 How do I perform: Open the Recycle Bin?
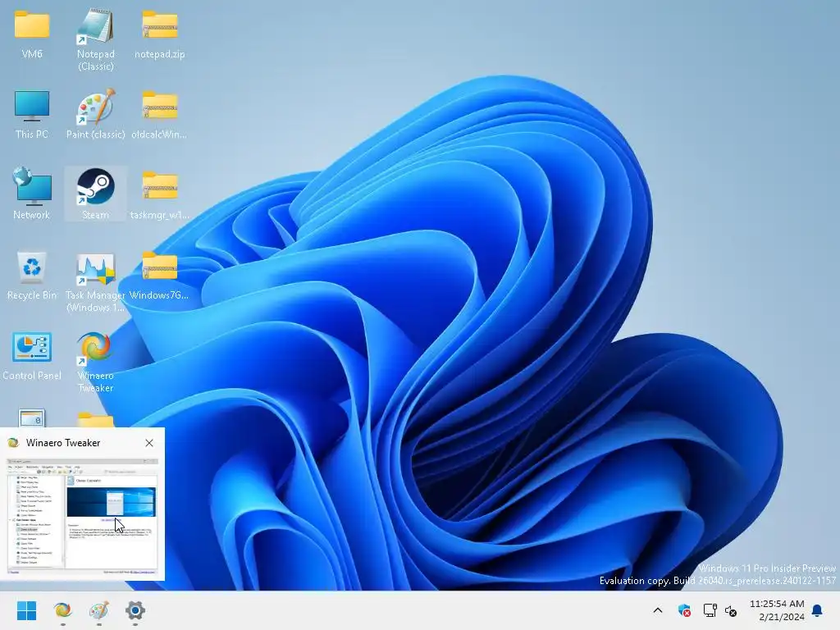32,275
